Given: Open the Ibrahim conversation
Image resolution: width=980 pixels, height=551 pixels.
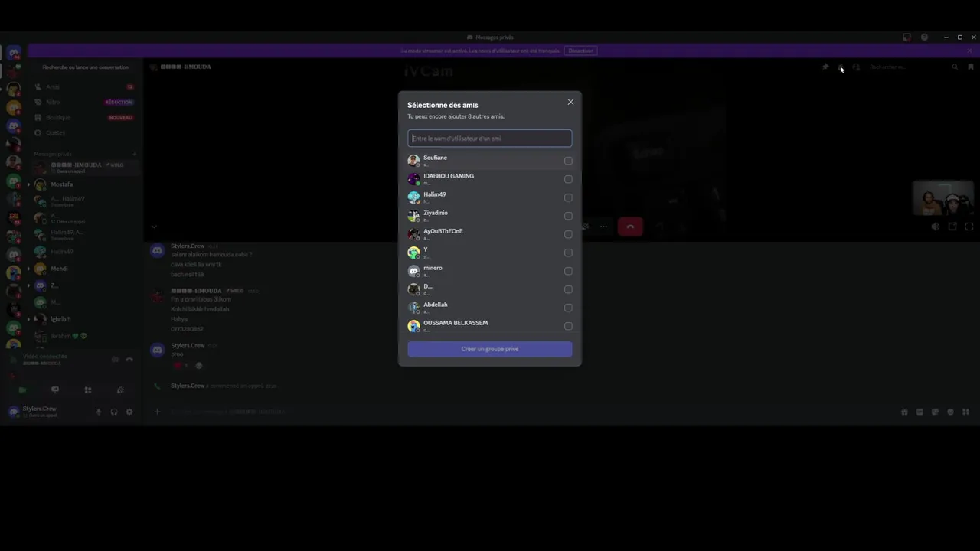Looking at the screenshot, I should 84,336.
